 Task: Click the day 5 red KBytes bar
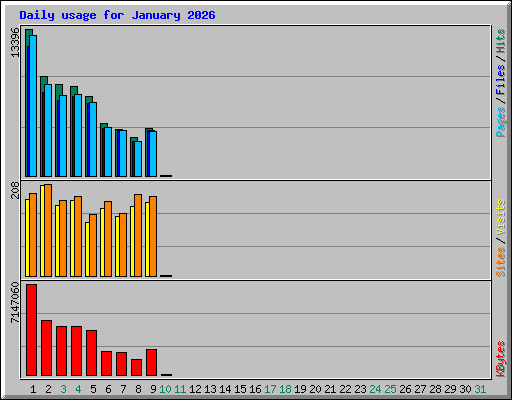[x=92, y=353]
